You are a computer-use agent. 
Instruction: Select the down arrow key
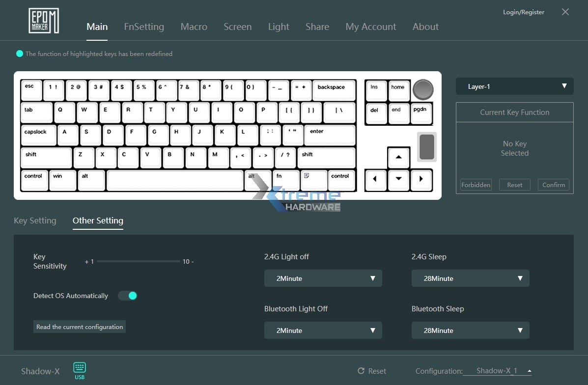pyautogui.click(x=398, y=179)
